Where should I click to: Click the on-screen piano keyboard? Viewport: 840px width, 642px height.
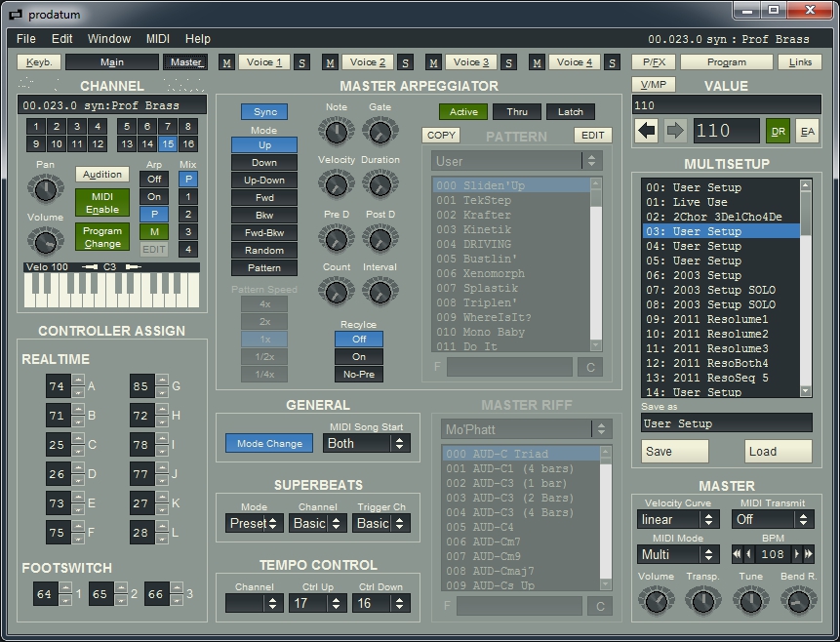111,290
